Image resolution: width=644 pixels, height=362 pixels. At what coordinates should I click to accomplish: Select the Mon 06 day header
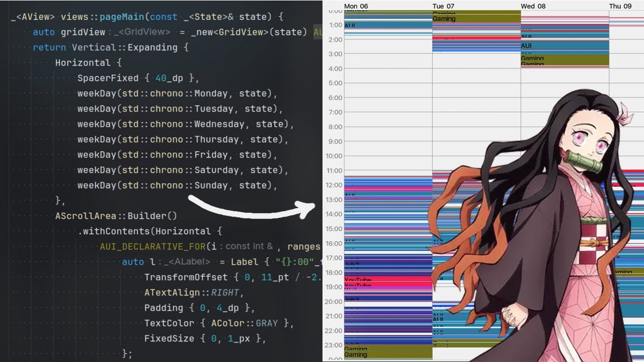(x=356, y=6)
